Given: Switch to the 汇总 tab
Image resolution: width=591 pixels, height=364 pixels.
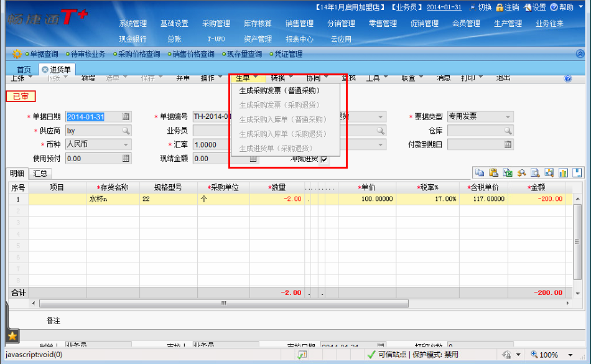Looking at the screenshot, I should click(40, 174).
